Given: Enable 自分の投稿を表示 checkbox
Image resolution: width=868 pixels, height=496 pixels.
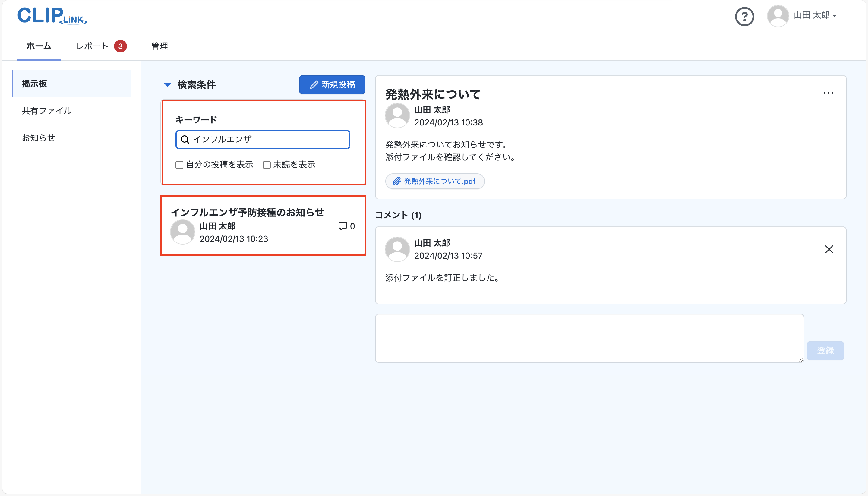Looking at the screenshot, I should pos(179,165).
